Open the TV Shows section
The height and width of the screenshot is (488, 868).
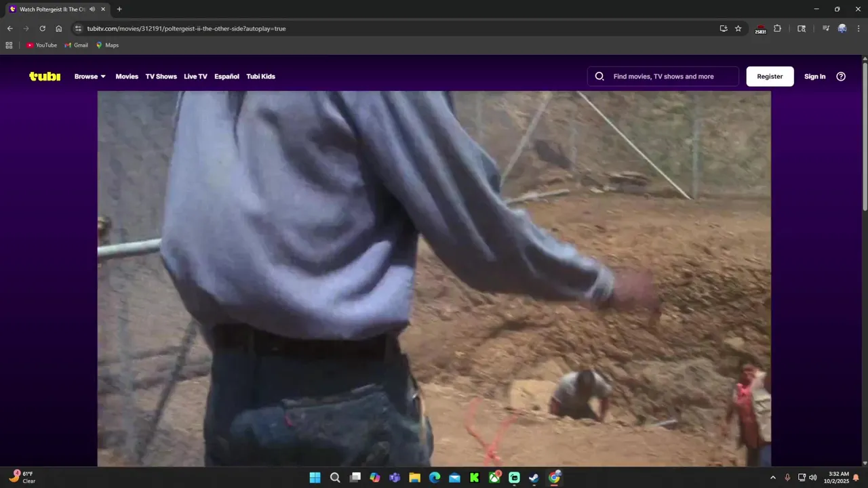(x=161, y=77)
